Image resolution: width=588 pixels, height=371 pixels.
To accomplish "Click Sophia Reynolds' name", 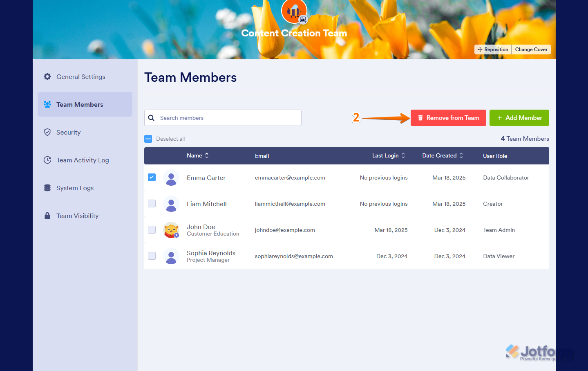I will coord(211,253).
